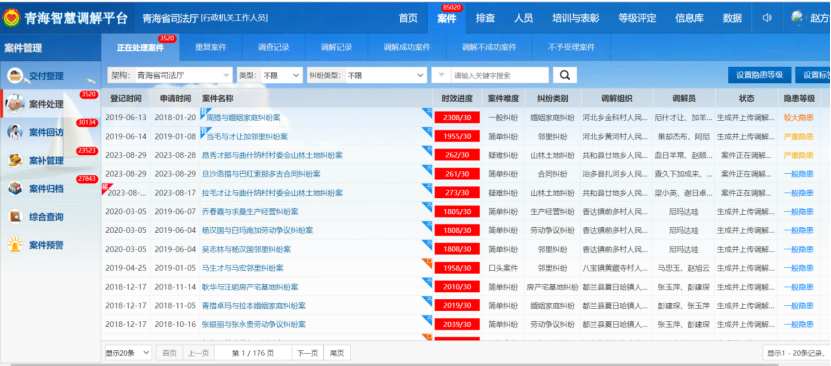Click the red 2039/30 progress bar

click(457, 325)
